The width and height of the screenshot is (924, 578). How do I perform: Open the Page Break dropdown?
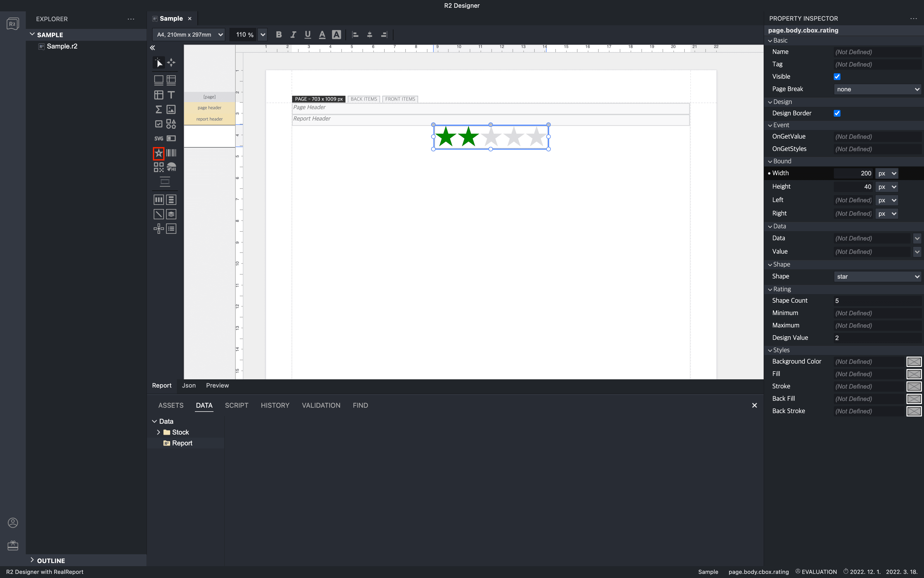(878, 89)
